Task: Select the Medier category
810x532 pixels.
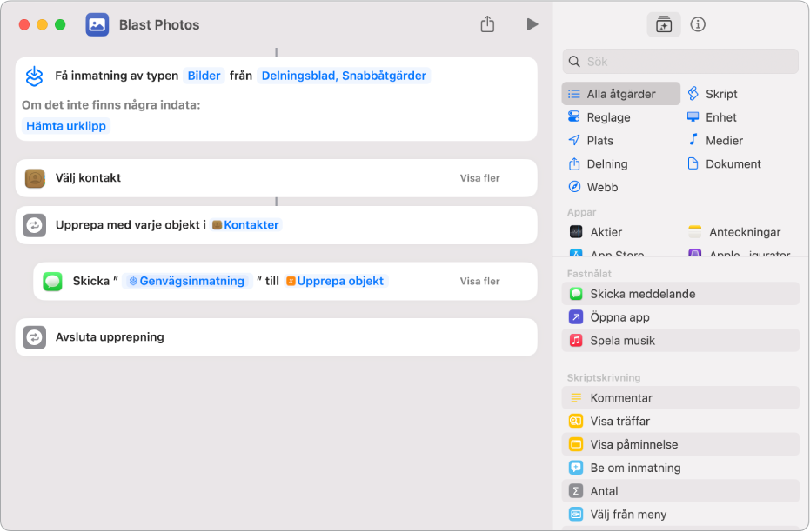Action: 715,140
